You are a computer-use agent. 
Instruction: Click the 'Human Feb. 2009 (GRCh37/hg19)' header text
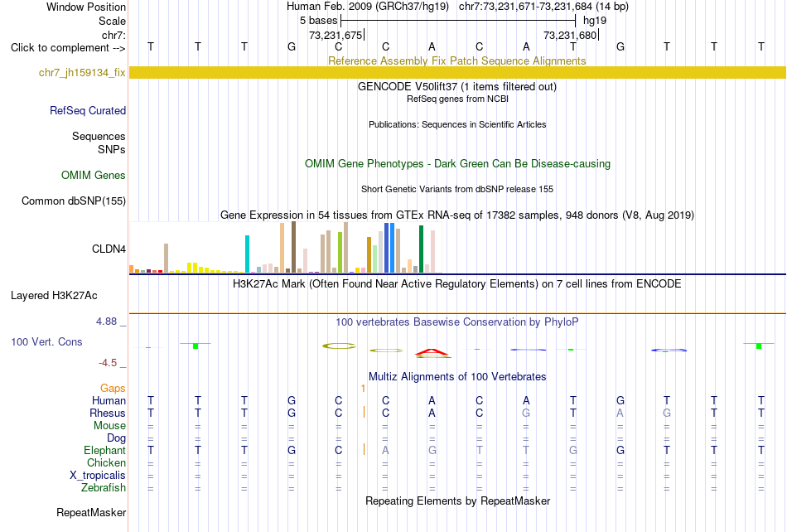(367, 7)
